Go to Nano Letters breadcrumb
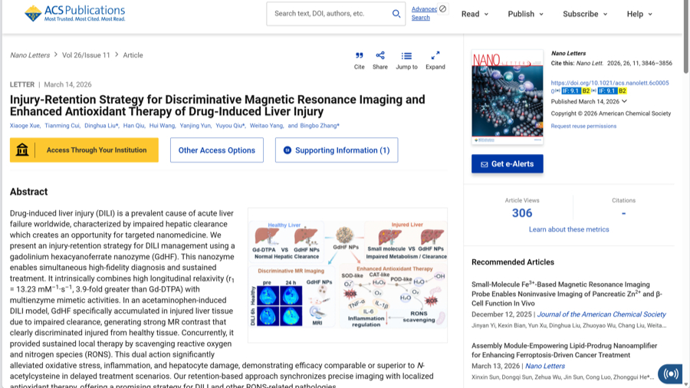The height and width of the screenshot is (388, 690). pyautogui.click(x=30, y=55)
